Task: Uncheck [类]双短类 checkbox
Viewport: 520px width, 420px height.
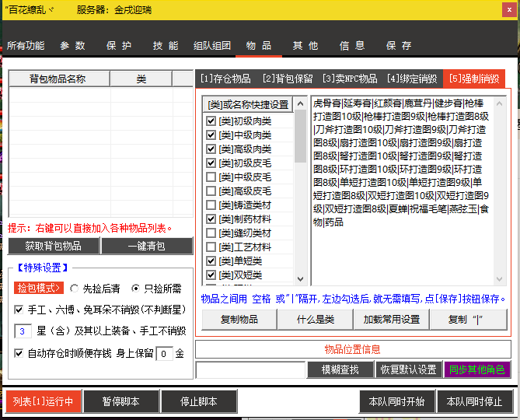Action: tap(211, 275)
